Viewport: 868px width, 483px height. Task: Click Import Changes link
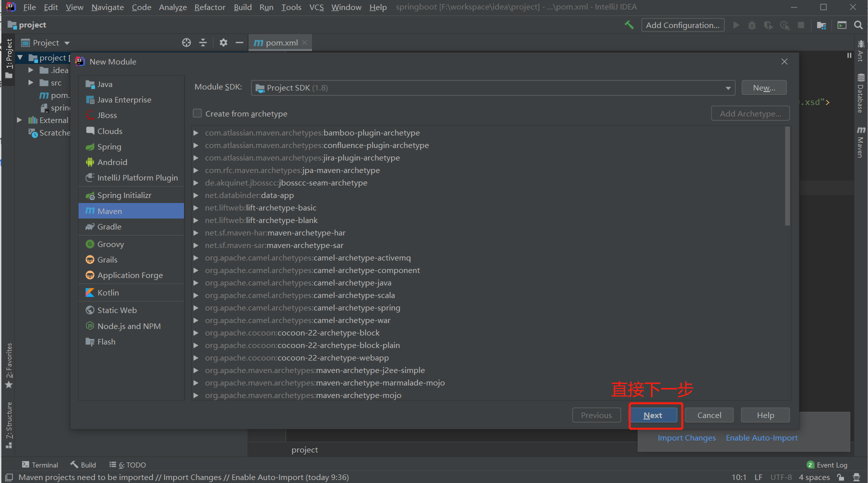686,437
